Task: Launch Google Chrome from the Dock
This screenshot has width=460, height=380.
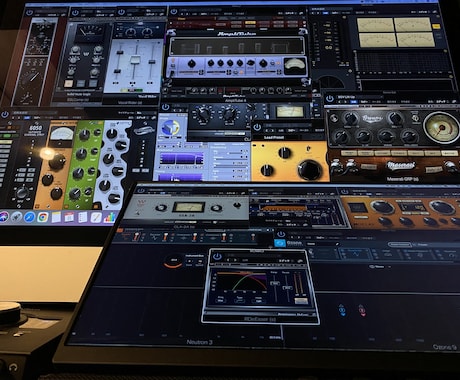Action: (43, 217)
